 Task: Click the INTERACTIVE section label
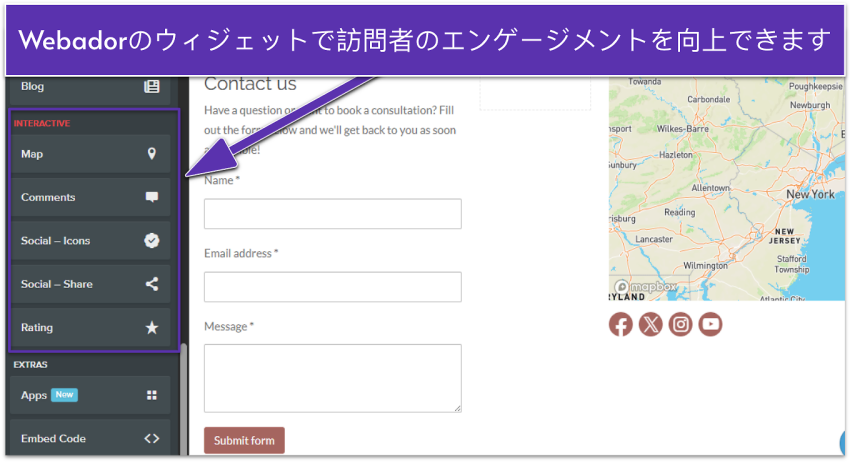42,124
